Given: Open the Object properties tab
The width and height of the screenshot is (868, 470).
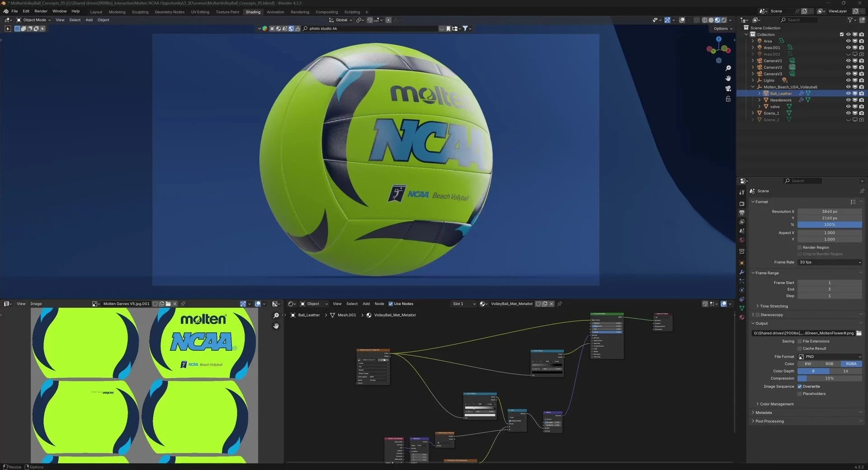Looking at the screenshot, I should click(x=741, y=263).
